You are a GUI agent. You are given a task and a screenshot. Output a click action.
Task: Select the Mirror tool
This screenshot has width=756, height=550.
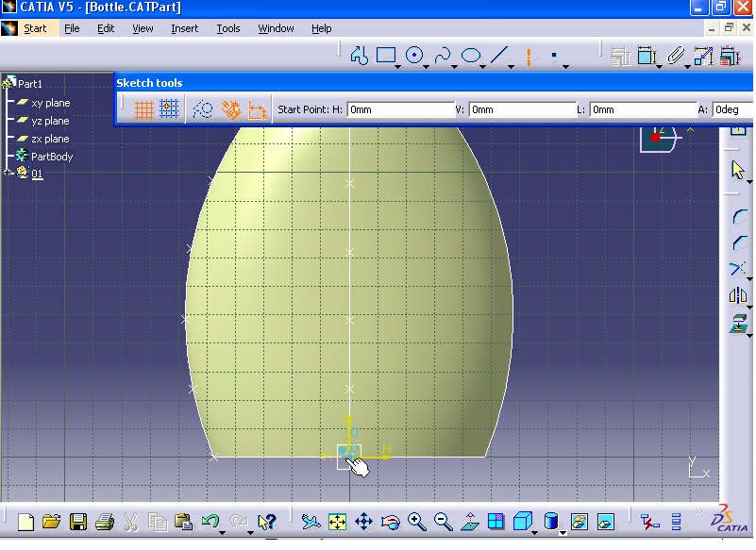738,295
